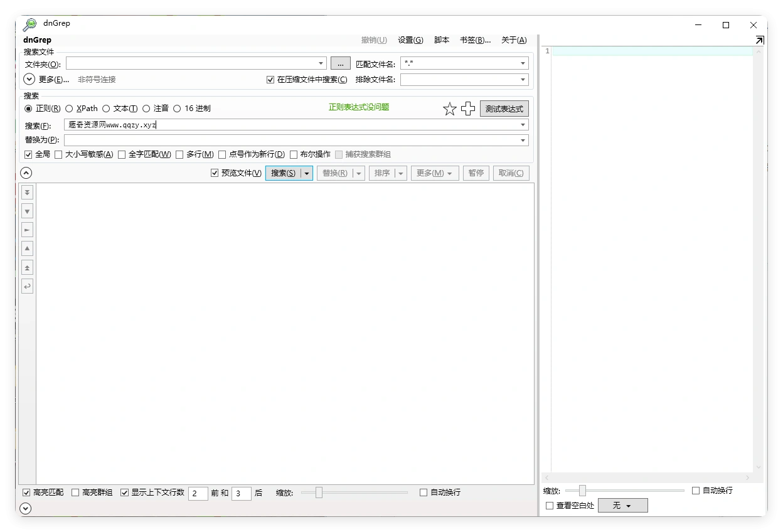Expand 更多(E) search options
Screen dimensions: 783x532
28,78
